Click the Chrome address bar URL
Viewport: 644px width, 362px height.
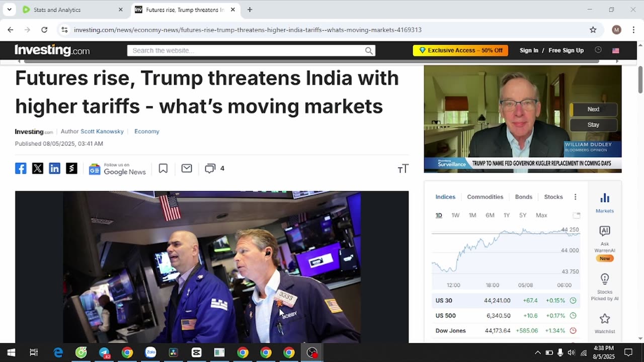(248, 30)
